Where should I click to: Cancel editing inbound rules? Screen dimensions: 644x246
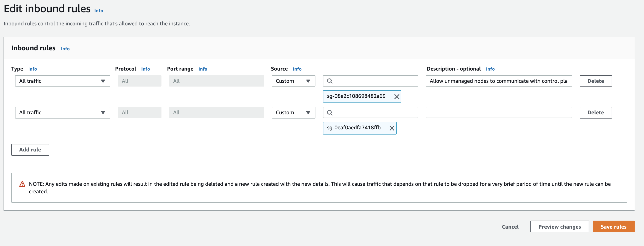(510, 226)
